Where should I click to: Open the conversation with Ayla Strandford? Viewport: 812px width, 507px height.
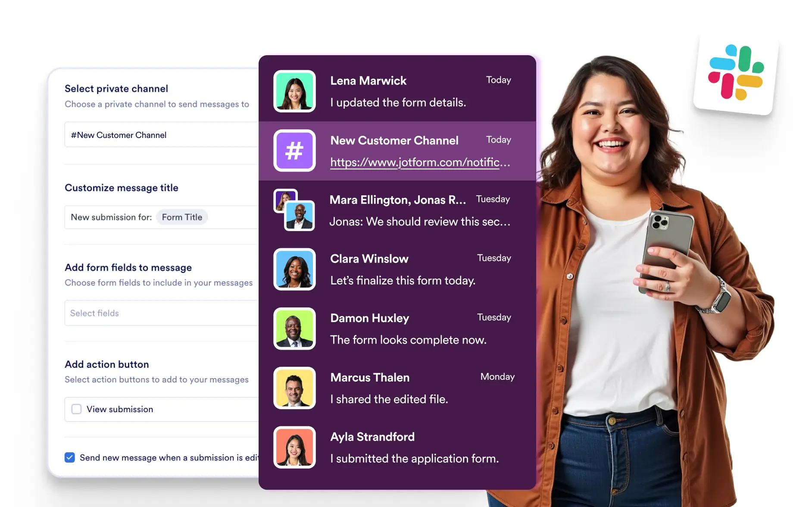pos(409,448)
